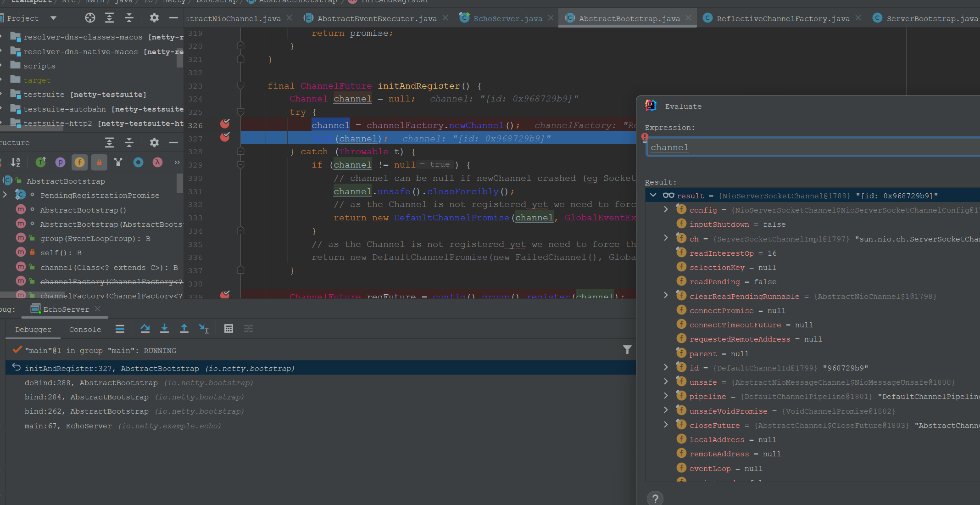Click the Run to Cursor button
This screenshot has height=505, width=980.
tap(204, 329)
